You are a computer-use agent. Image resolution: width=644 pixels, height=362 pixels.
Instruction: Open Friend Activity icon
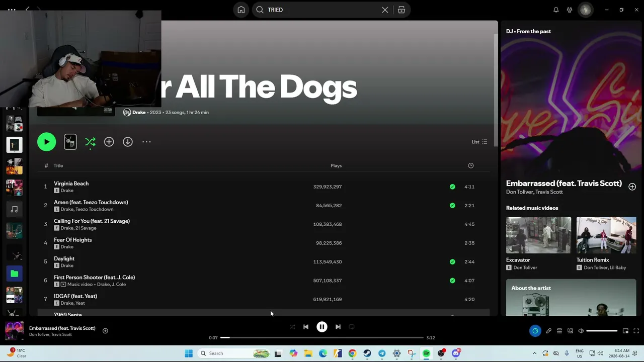[570, 10]
